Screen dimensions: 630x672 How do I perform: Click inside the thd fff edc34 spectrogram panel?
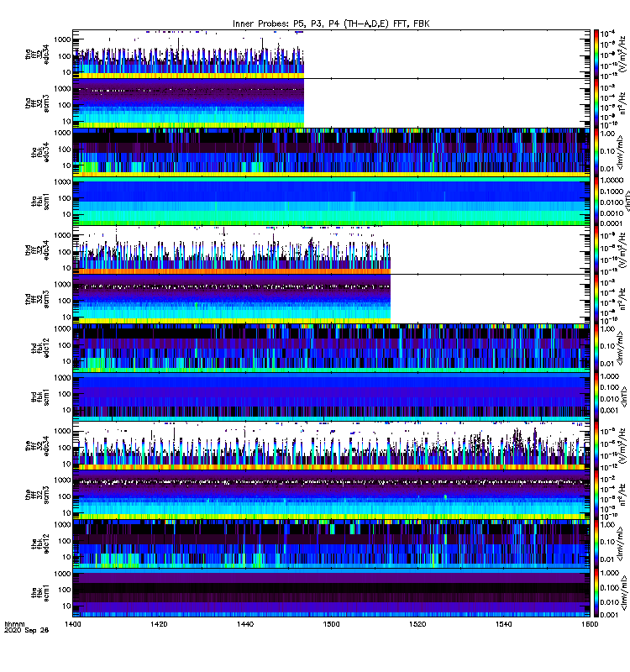(x=331, y=250)
